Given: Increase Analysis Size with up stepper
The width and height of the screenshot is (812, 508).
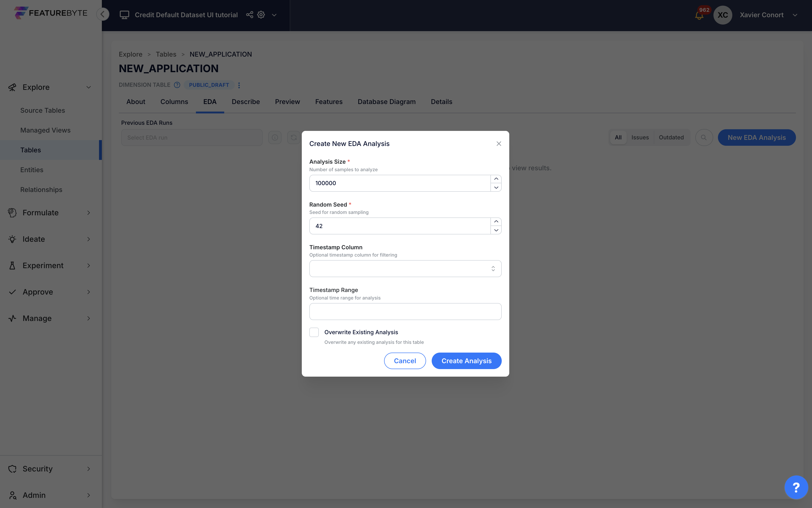Looking at the screenshot, I should (x=496, y=179).
